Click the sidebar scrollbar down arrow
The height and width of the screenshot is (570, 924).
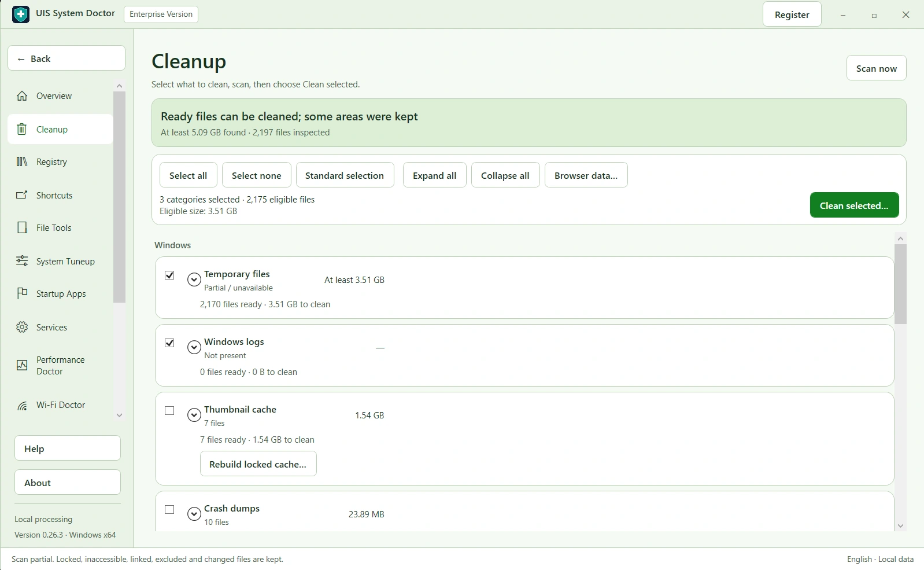pos(119,415)
